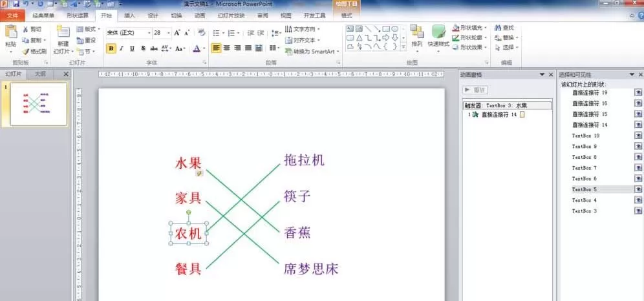Toggle Underline formatting
The height and width of the screenshot is (301, 644).
[132, 48]
